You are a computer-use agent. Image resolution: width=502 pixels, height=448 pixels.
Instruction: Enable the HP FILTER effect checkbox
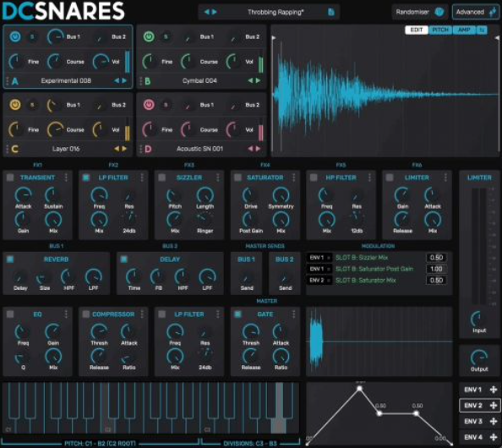pos(314,178)
